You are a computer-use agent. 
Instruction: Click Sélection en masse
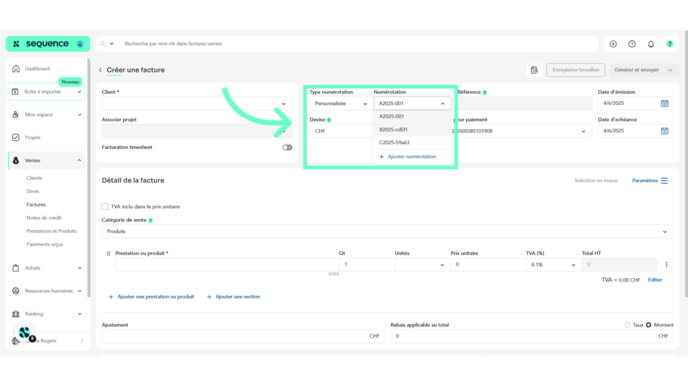coord(596,181)
